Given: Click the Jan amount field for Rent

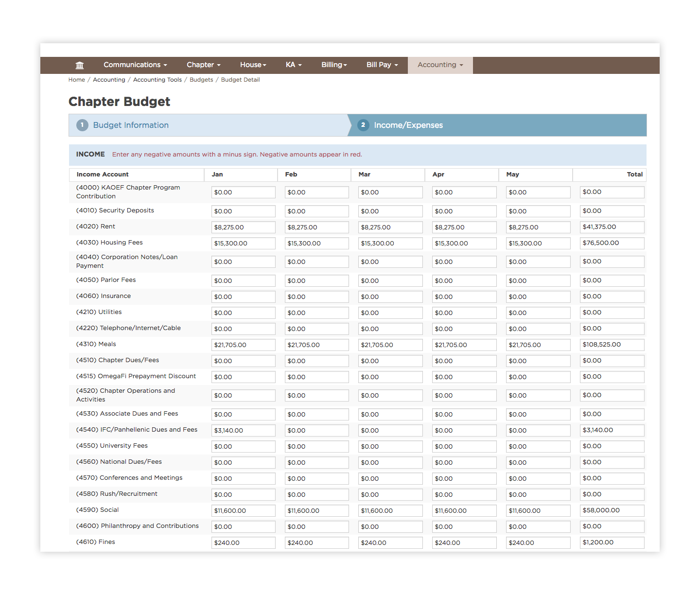Looking at the screenshot, I should pos(243,227).
